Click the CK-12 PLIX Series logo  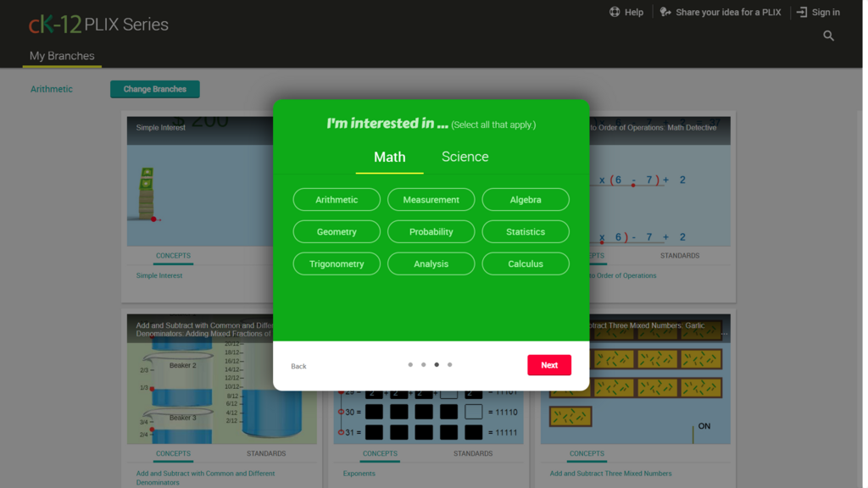(x=98, y=25)
